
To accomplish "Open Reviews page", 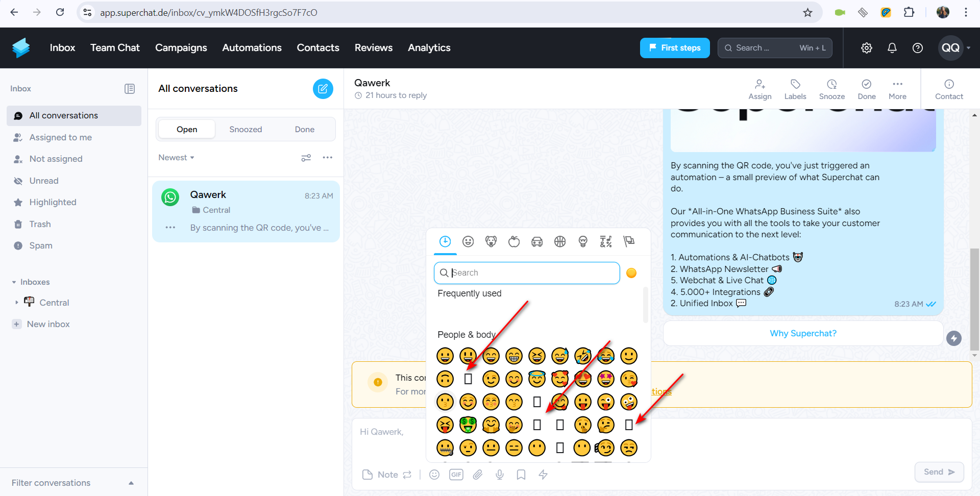I will pos(374,47).
